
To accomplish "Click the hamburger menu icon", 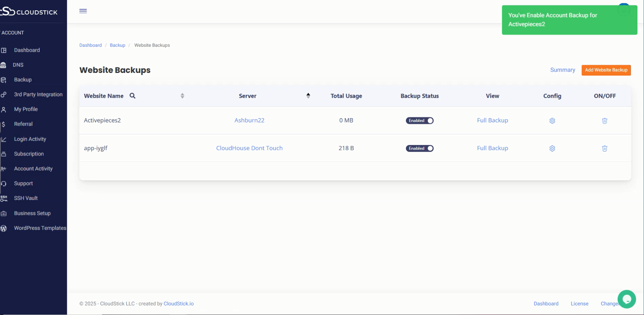I will [x=83, y=11].
